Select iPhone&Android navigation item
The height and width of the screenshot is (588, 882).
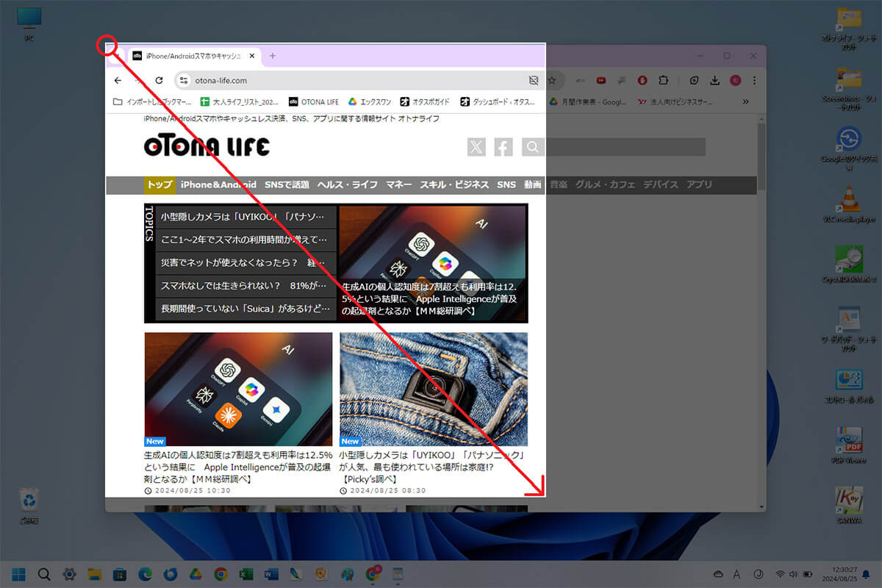(x=218, y=184)
